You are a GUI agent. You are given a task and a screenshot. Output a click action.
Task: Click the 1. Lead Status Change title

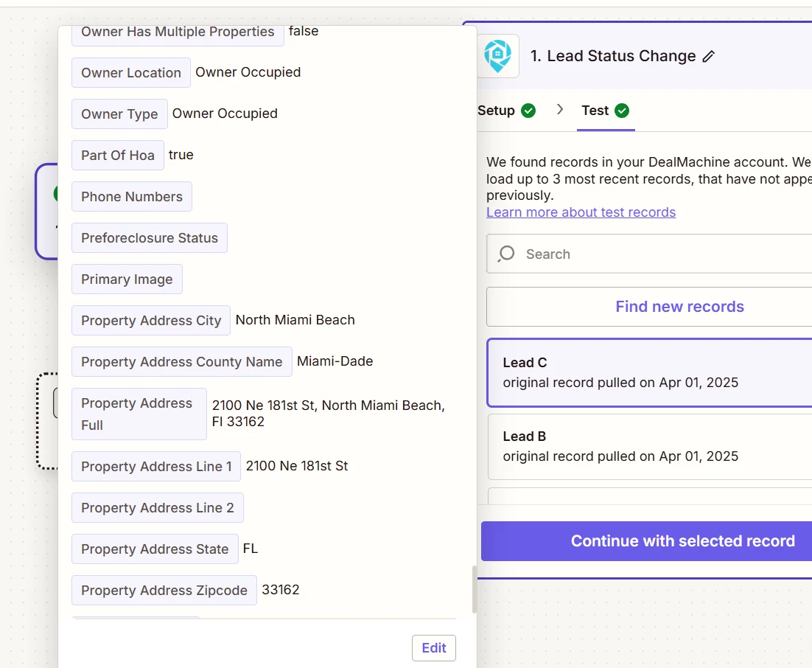(613, 56)
